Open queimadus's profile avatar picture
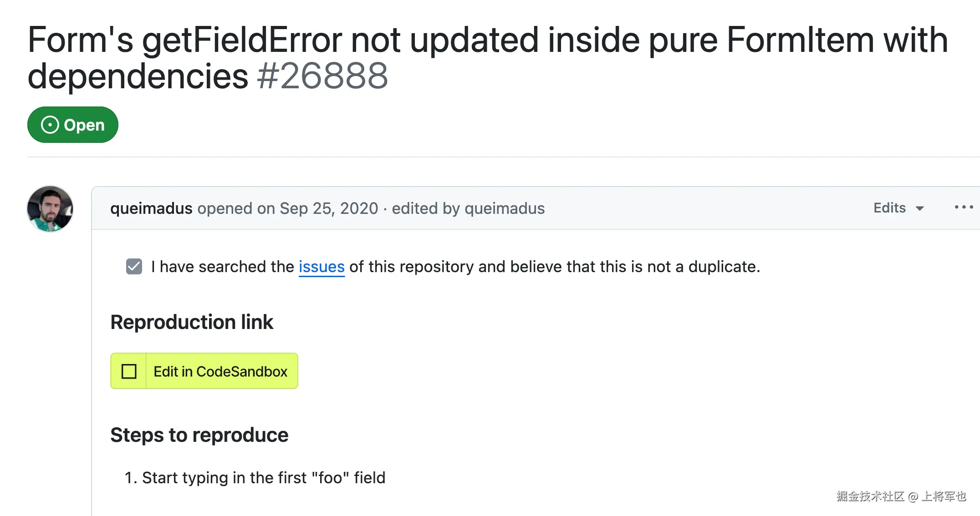This screenshot has width=980, height=516. (x=50, y=209)
